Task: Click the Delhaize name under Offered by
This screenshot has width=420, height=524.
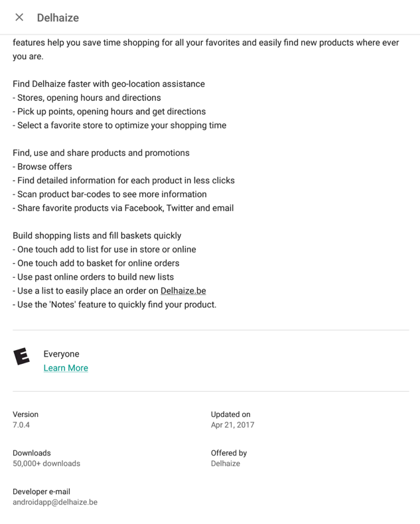Action: click(x=226, y=464)
